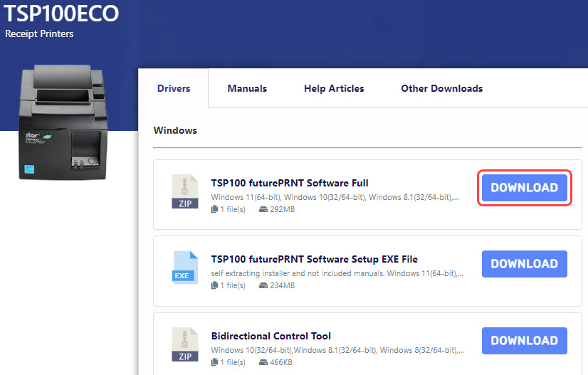This screenshot has height=375, width=588.
Task: Click the file count icon beside 292MB entry
Action: tap(214, 209)
